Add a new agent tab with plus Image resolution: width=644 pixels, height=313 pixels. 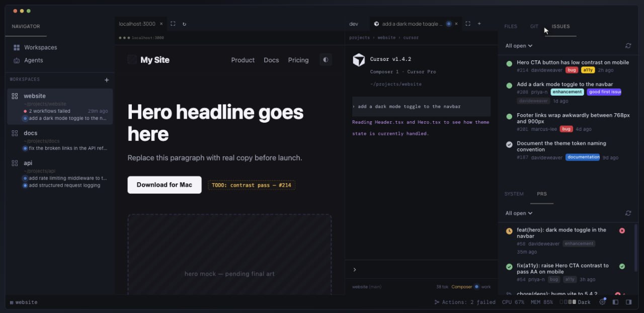[479, 24]
